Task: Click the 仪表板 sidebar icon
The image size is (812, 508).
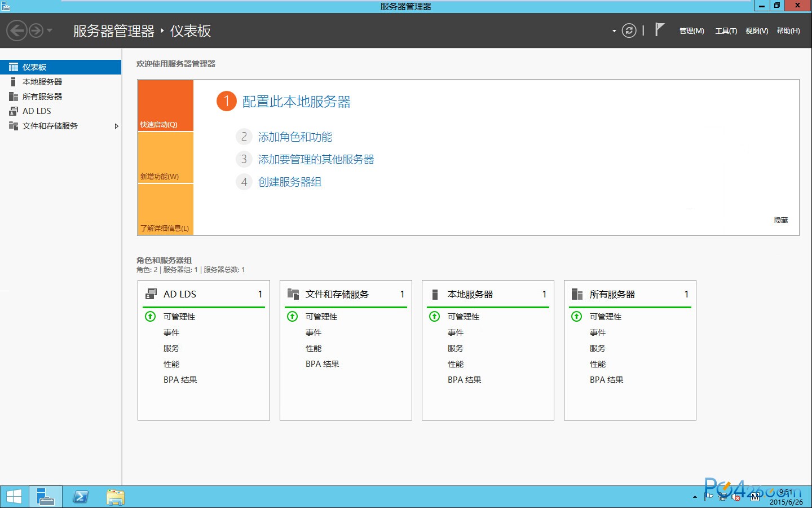Action: (x=14, y=67)
